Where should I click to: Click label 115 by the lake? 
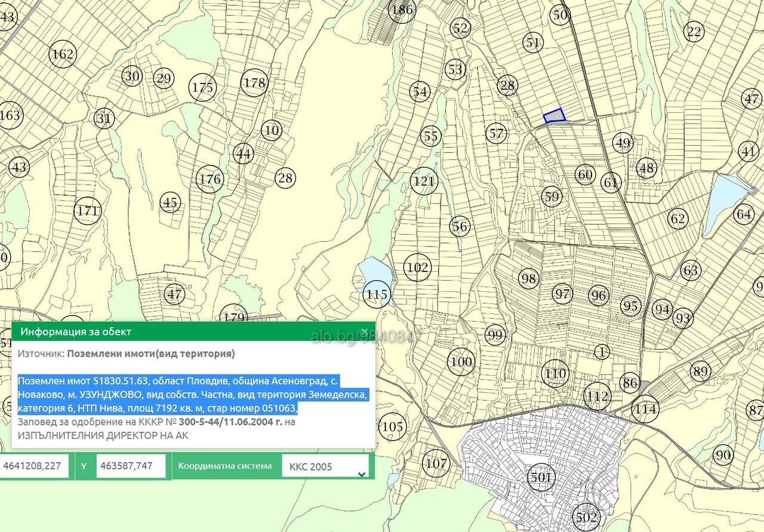(377, 294)
